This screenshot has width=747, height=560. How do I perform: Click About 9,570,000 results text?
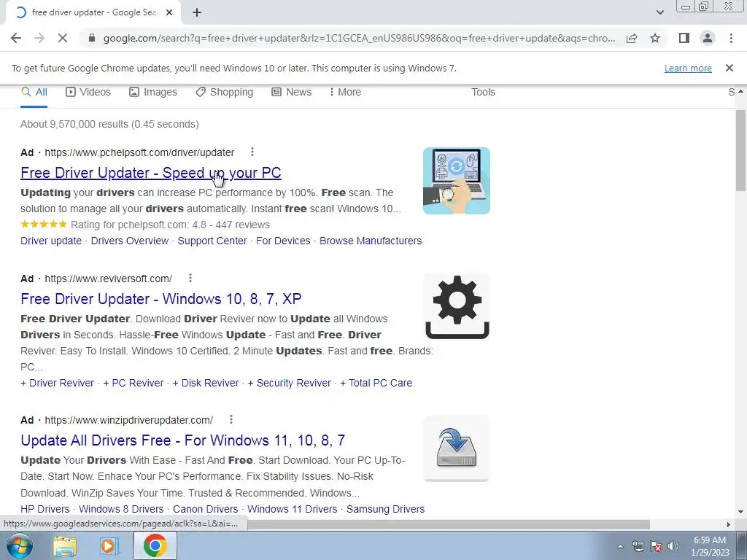[x=109, y=124]
